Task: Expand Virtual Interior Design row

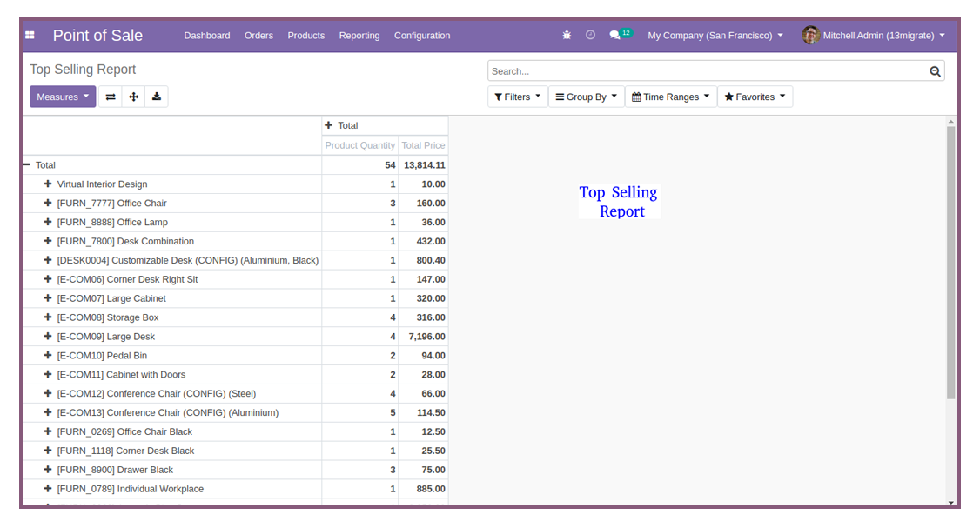Action: (x=48, y=184)
